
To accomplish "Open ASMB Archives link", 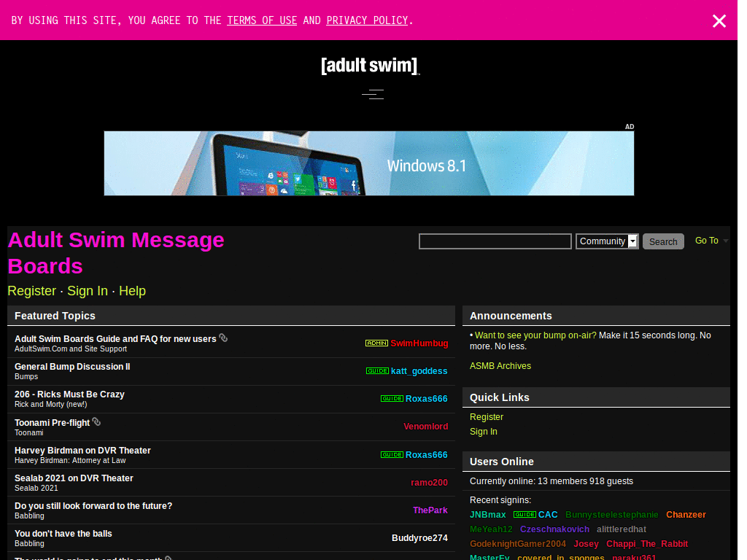I will [500, 366].
